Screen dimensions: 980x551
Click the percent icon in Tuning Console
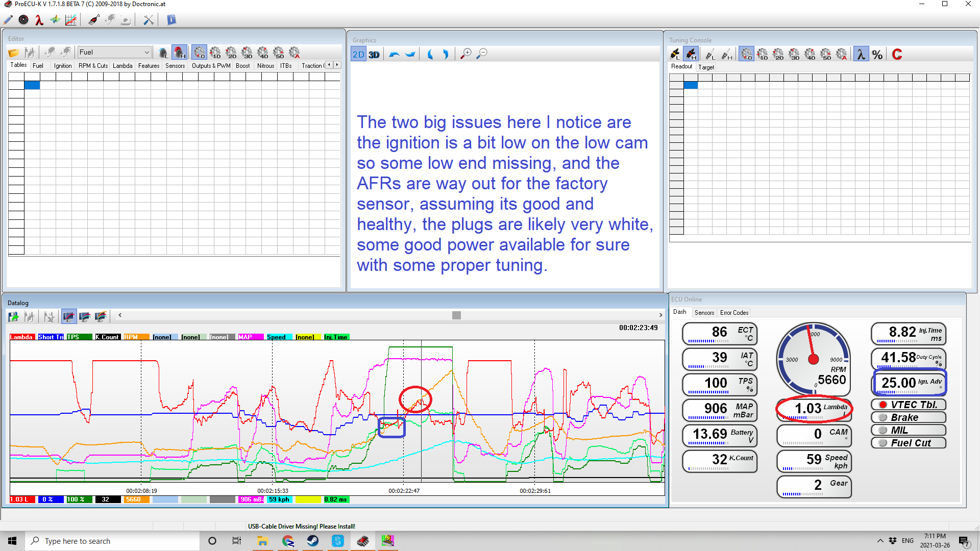pyautogui.click(x=877, y=54)
